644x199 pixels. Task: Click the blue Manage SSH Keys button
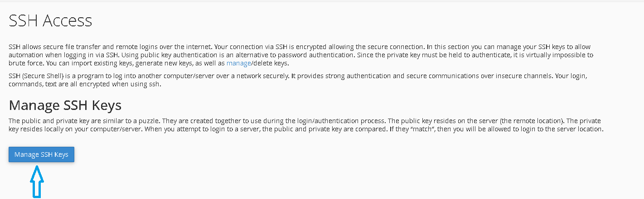[41, 154]
